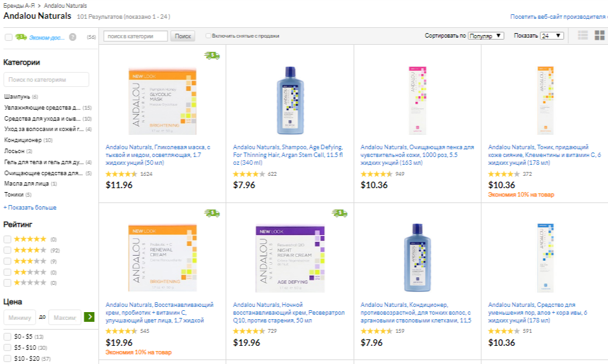This screenshot has height=364, width=608.
Task: Check the four-star rating filter
Action: (x=7, y=250)
